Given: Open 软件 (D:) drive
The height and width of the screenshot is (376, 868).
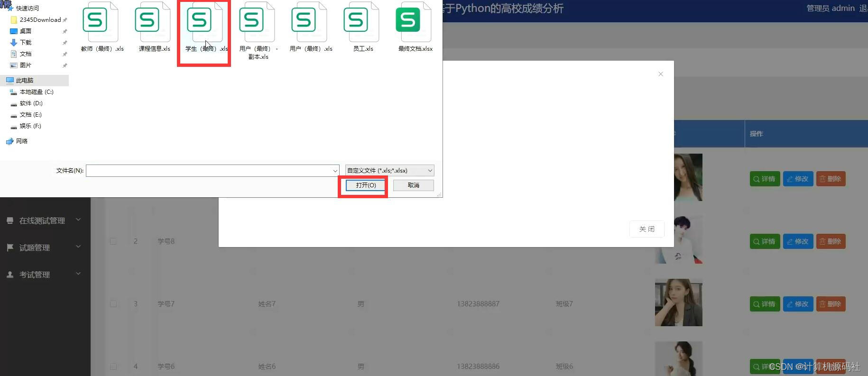Looking at the screenshot, I should tap(31, 103).
